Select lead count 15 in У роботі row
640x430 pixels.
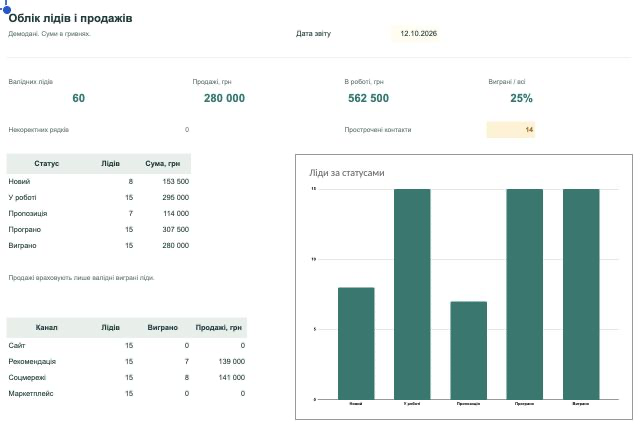coord(129,198)
